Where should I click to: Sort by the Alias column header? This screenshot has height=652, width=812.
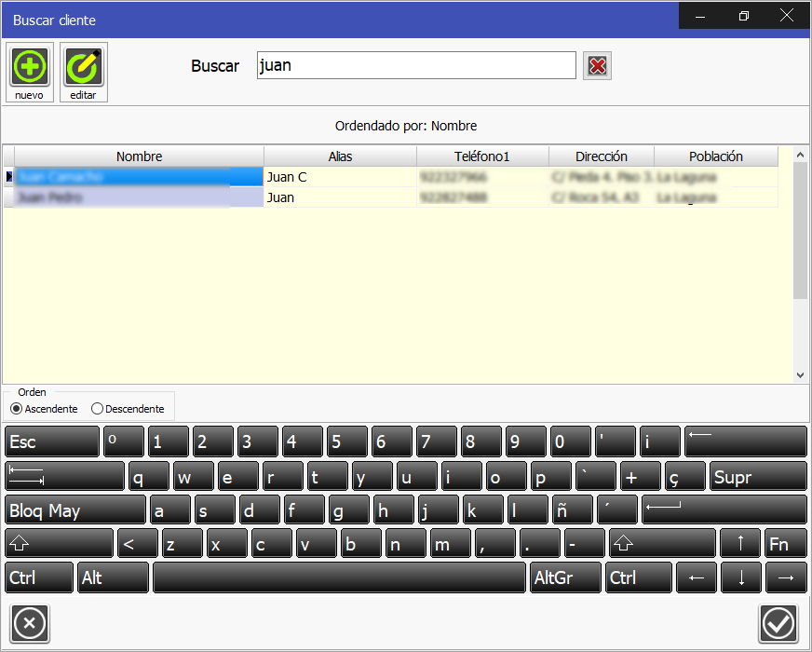point(339,156)
